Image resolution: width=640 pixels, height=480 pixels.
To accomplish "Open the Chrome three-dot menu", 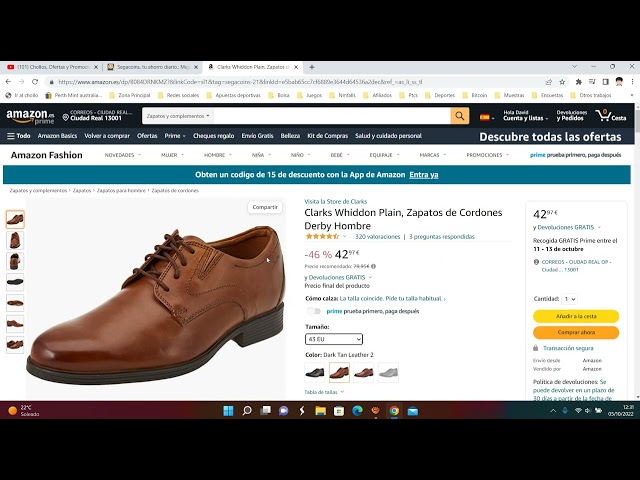I will coord(632,82).
